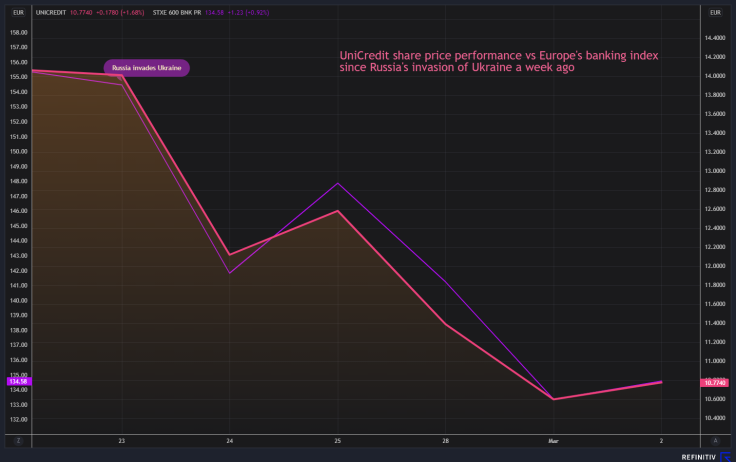736x462 pixels.
Task: Click the 140.00 label on left axis
Action: pos(19,300)
